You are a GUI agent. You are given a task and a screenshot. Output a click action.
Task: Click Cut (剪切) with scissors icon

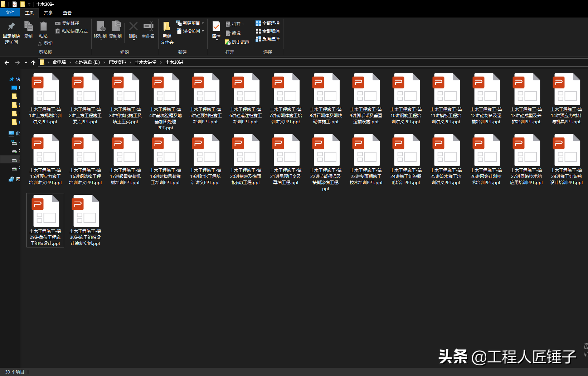pos(45,43)
